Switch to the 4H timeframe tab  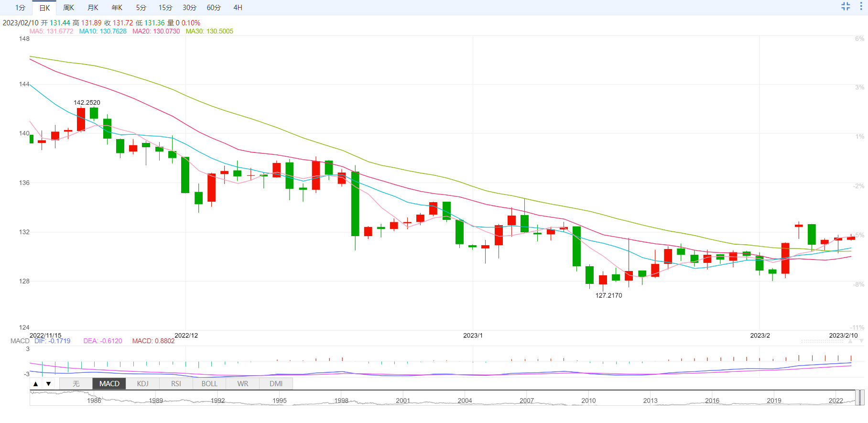tap(238, 8)
